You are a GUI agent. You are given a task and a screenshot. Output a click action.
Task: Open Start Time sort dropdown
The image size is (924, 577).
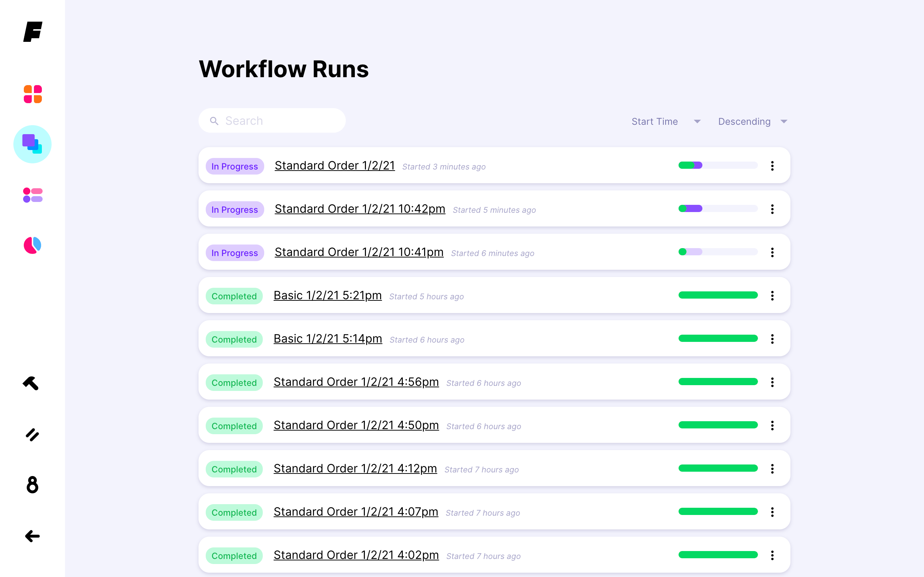point(666,122)
